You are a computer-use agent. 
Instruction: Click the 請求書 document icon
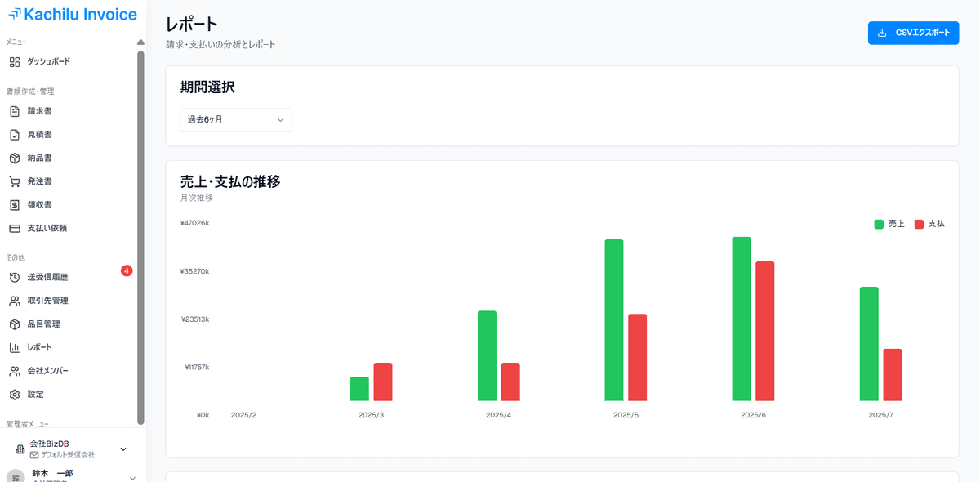pos(15,111)
